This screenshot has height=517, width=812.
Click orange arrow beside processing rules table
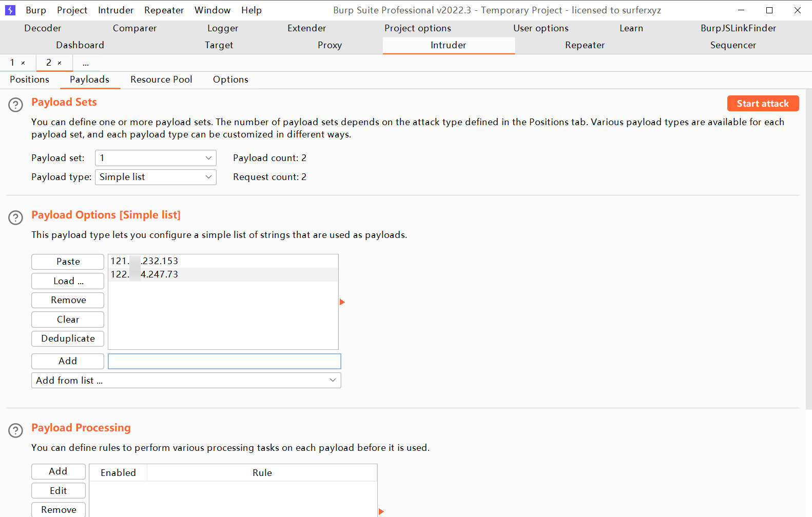pyautogui.click(x=381, y=511)
